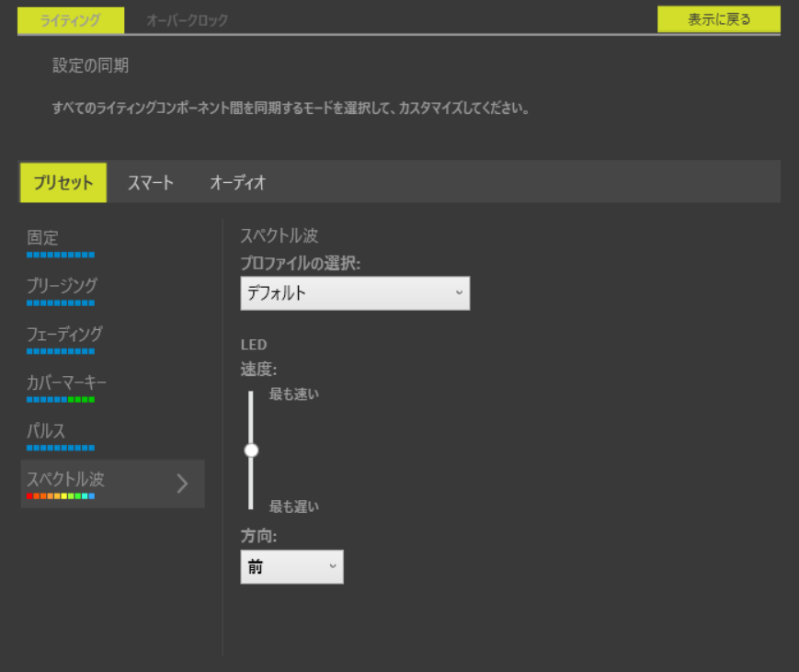
Task: Choose the カバーマーキー lighting preset
Action: tap(112, 388)
